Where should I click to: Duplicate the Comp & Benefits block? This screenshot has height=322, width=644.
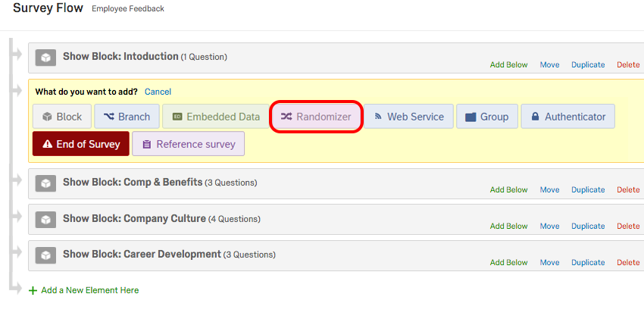[588, 190]
